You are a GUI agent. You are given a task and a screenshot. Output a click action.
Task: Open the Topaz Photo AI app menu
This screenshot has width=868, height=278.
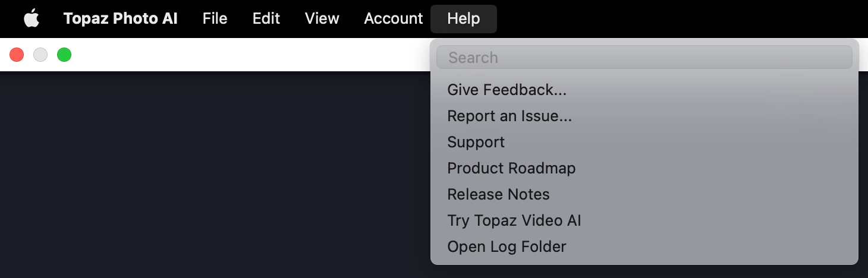tap(120, 19)
